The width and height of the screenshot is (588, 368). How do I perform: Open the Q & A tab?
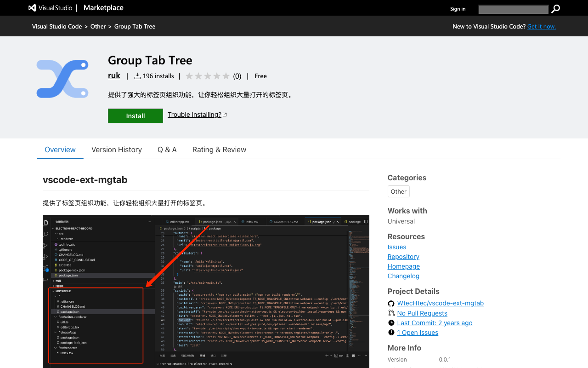[x=167, y=149]
